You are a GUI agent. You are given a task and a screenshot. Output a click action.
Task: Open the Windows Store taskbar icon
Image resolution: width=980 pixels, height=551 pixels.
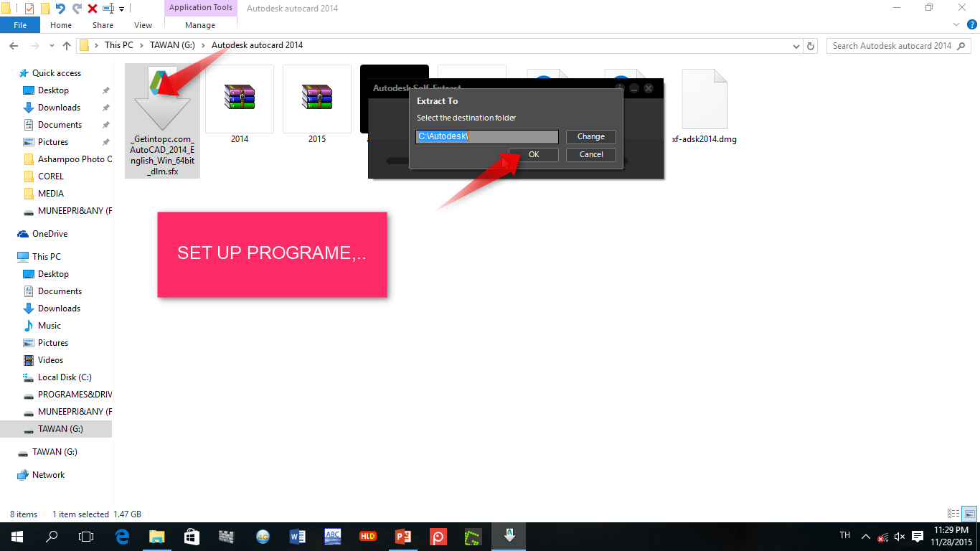pyautogui.click(x=192, y=537)
